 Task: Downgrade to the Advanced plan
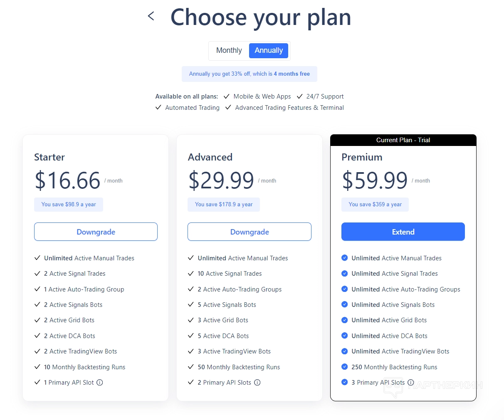click(x=250, y=232)
